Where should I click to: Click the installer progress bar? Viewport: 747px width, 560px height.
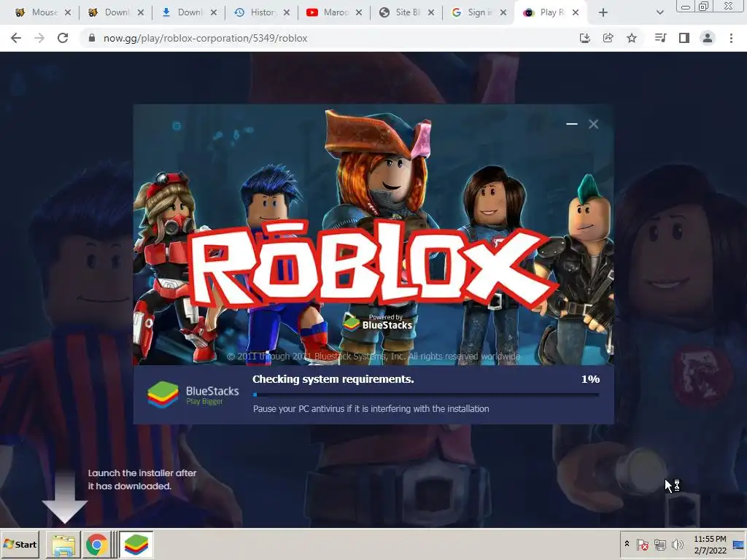tap(426, 394)
